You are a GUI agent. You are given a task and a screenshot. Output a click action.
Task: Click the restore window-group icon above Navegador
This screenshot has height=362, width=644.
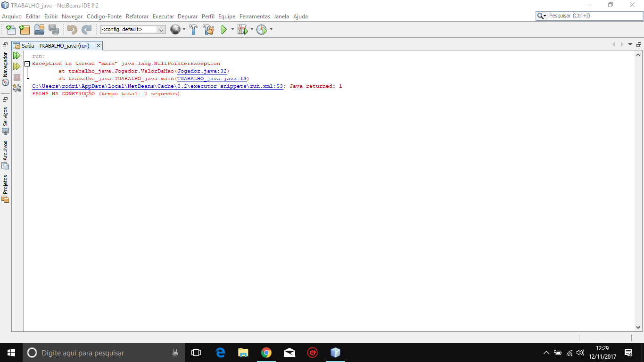[x=5, y=45]
